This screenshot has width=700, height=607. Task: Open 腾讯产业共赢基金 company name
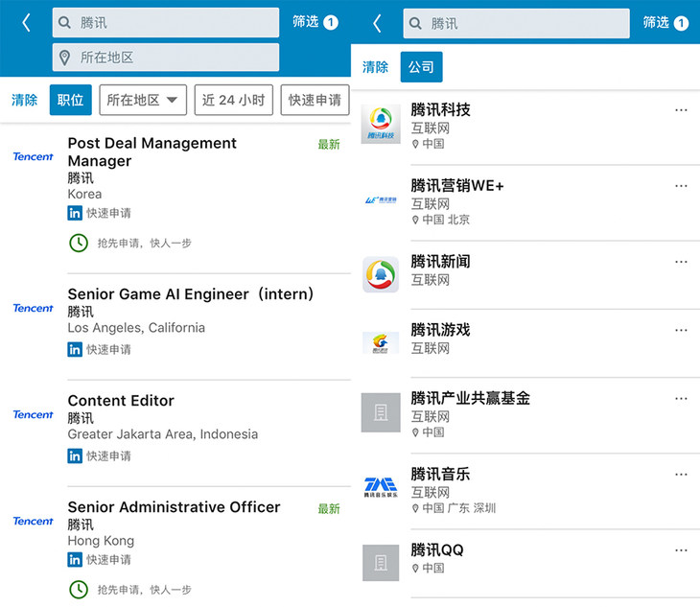471,398
